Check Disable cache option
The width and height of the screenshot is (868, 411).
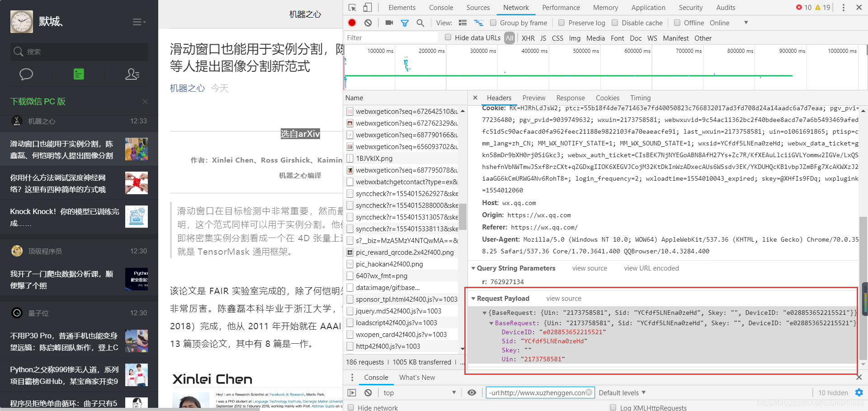click(x=615, y=23)
